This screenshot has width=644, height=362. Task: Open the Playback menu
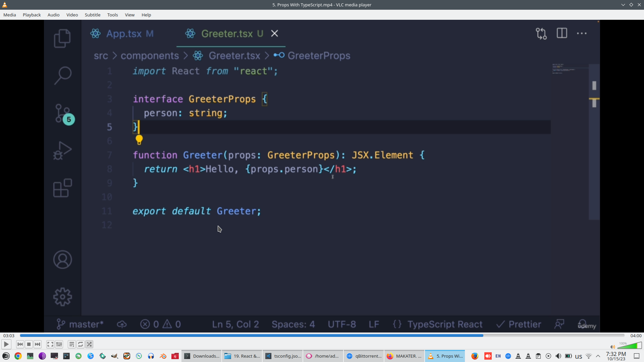click(32, 15)
